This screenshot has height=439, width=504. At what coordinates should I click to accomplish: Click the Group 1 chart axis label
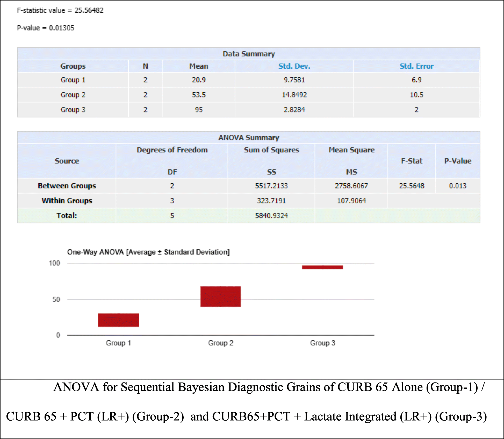119,343
